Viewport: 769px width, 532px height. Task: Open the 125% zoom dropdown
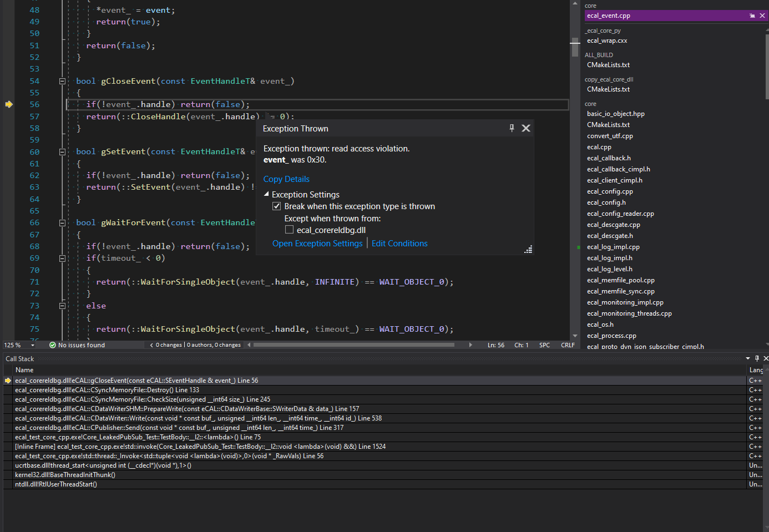[32, 344]
